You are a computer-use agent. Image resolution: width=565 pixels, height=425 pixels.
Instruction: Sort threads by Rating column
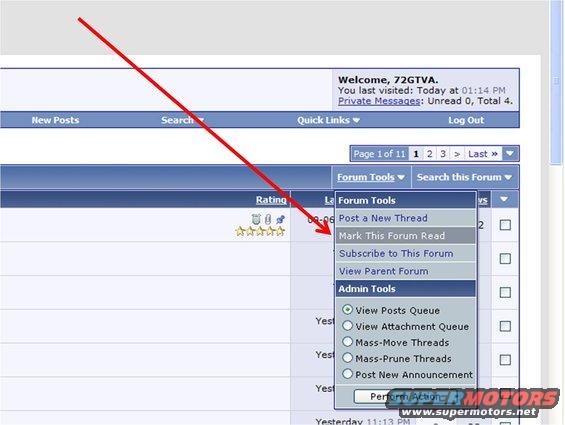pos(271,200)
